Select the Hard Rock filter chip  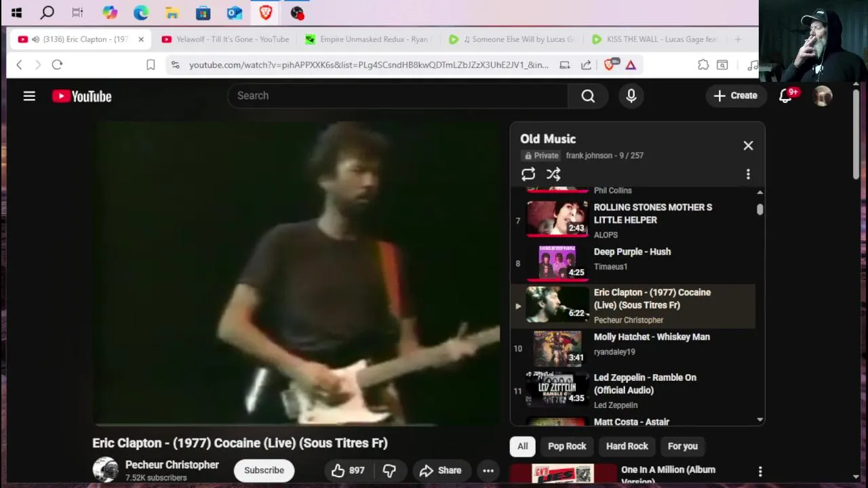(627, 446)
